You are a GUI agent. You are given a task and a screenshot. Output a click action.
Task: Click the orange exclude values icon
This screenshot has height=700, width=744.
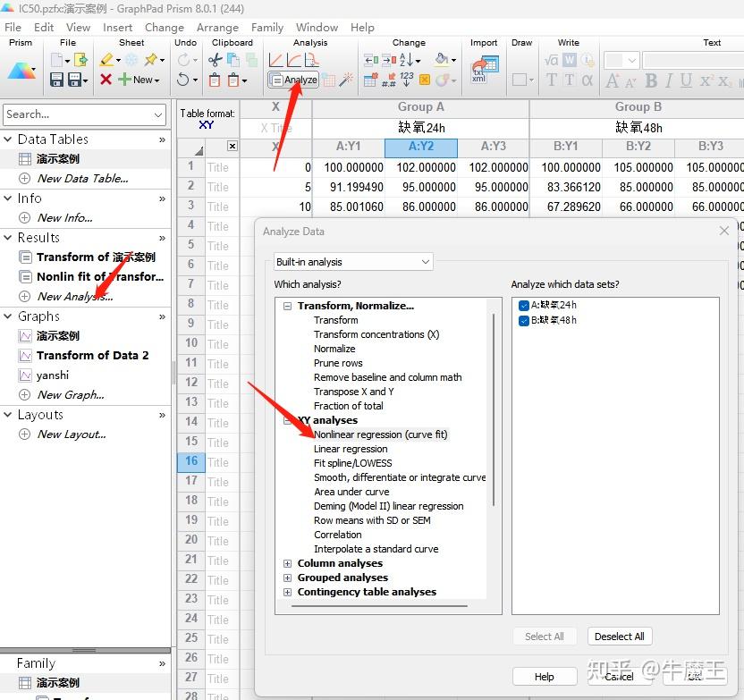click(x=425, y=80)
